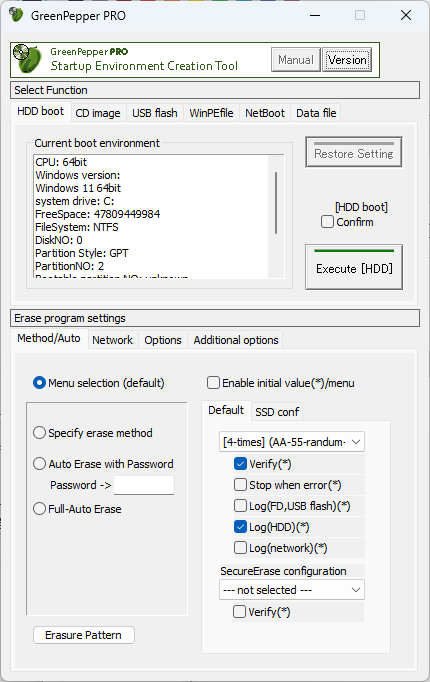Click the GreenPepper title bar app icon
Viewport: 430px width, 682px height.
pos(16,15)
